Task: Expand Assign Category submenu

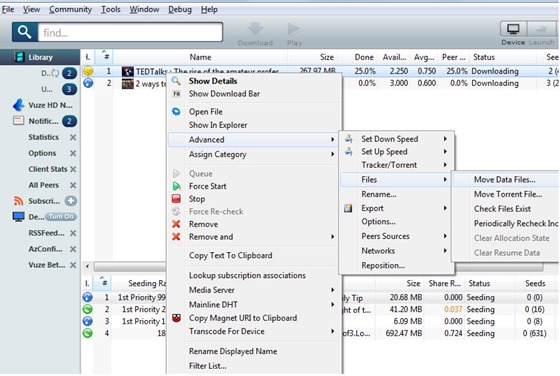Action: [x=332, y=154]
